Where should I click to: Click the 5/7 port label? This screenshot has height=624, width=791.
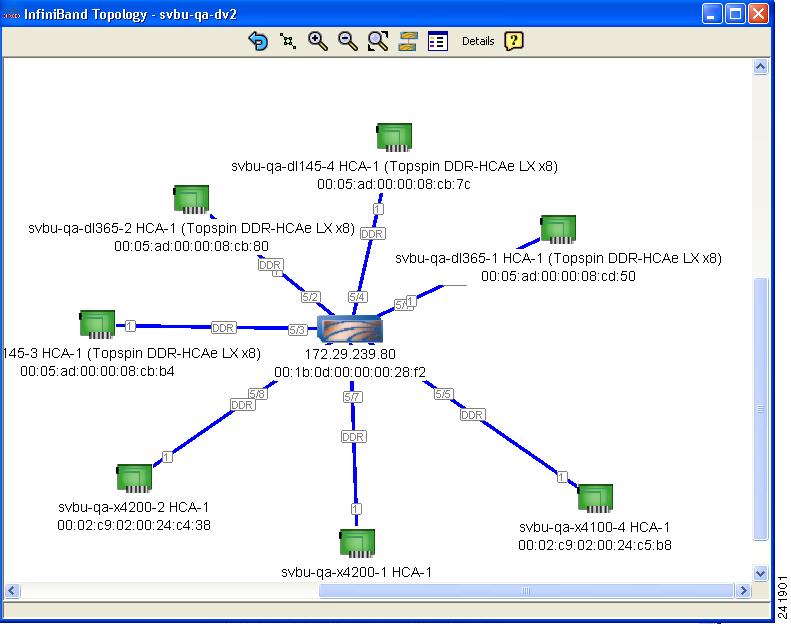coord(352,396)
